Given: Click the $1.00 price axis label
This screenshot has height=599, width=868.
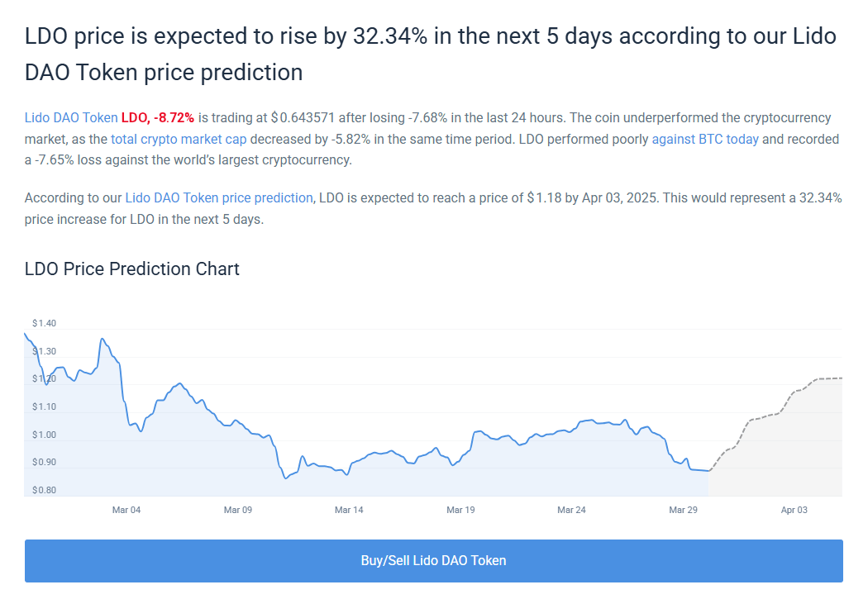Looking at the screenshot, I should tap(45, 435).
